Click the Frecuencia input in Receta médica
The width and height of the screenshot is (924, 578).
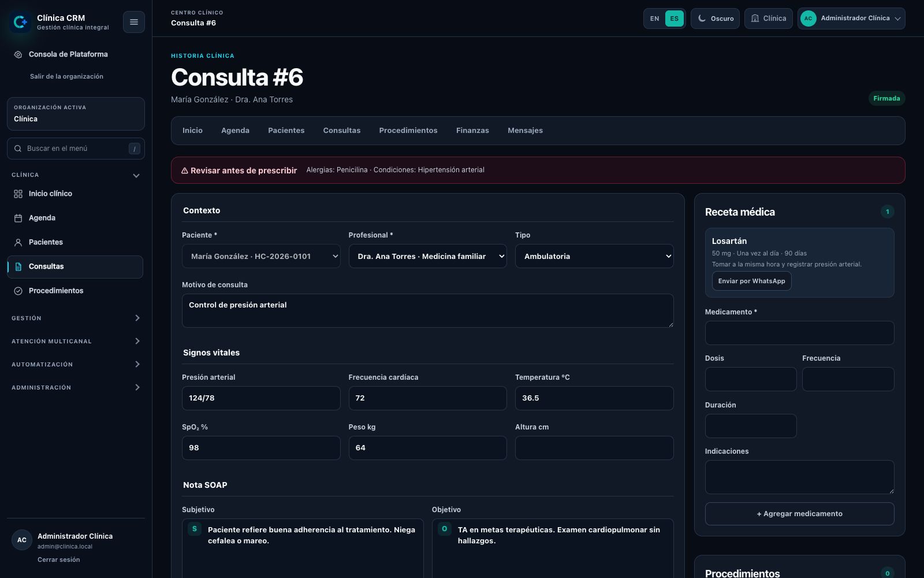[848, 379]
